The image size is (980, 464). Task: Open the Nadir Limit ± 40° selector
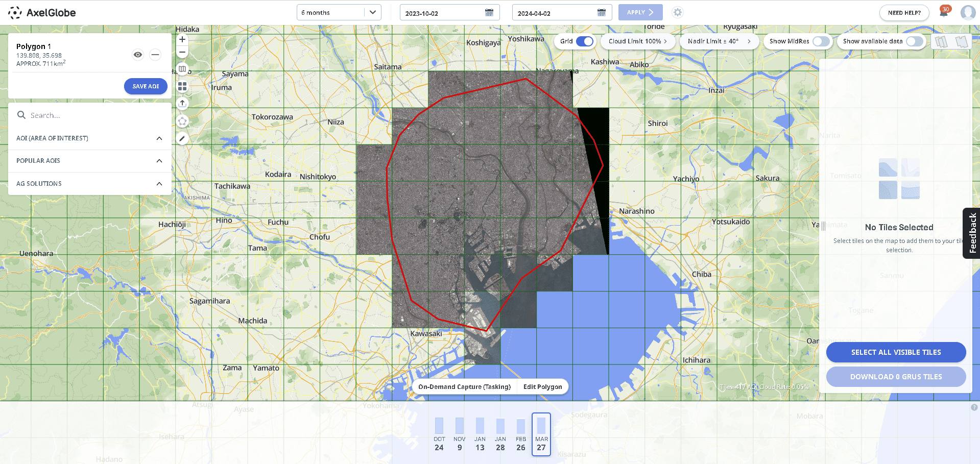click(x=719, y=41)
